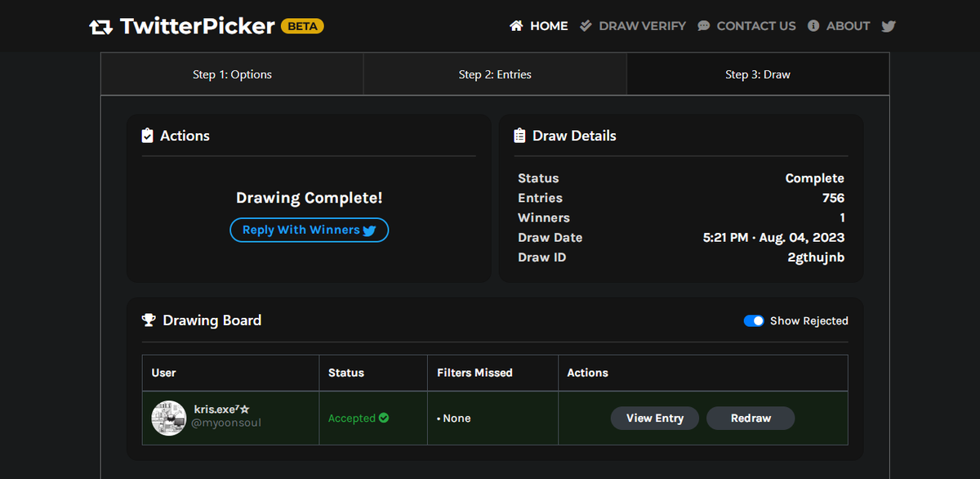This screenshot has width=980, height=479.
Task: Open the Step 1: Options tab
Action: (x=232, y=74)
